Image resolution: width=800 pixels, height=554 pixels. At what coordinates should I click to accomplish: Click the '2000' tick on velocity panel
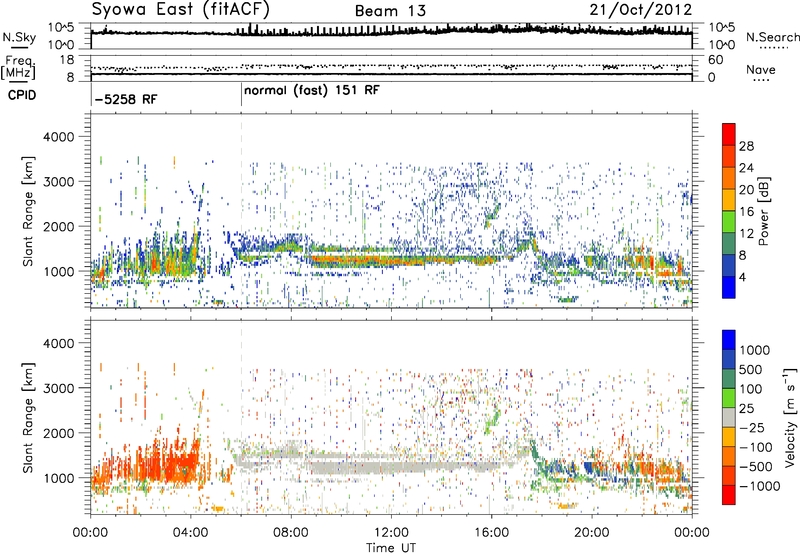click(x=58, y=433)
